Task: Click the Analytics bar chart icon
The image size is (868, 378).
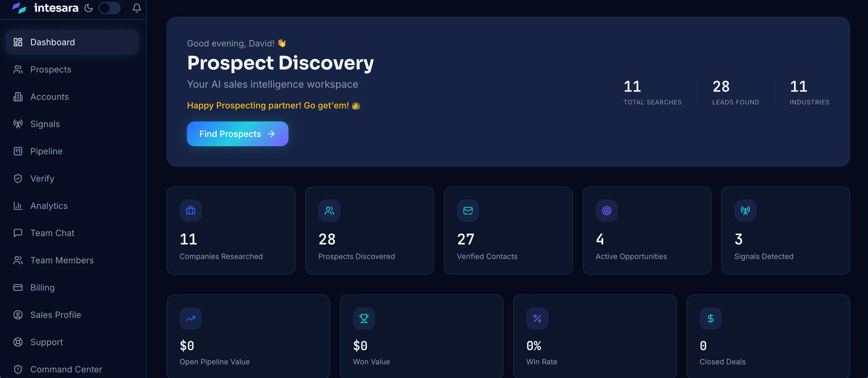Action: coord(18,206)
